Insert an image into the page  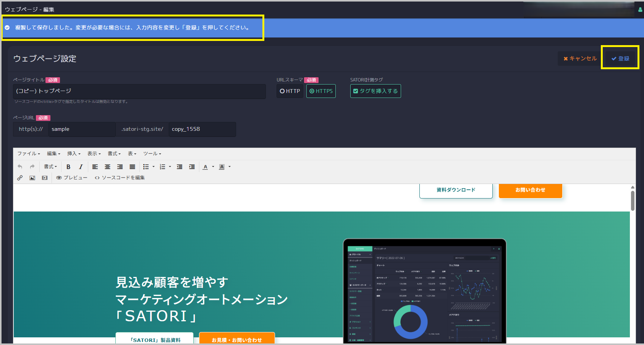pos(32,178)
